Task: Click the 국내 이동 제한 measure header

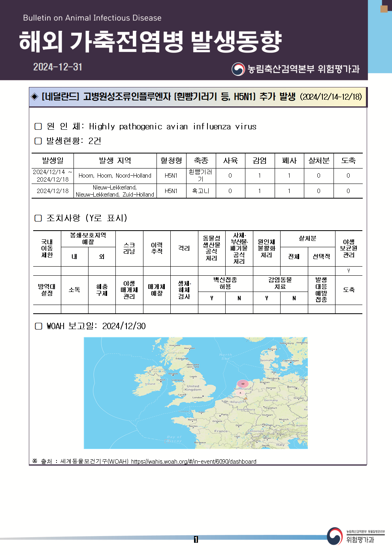Action: point(47,248)
